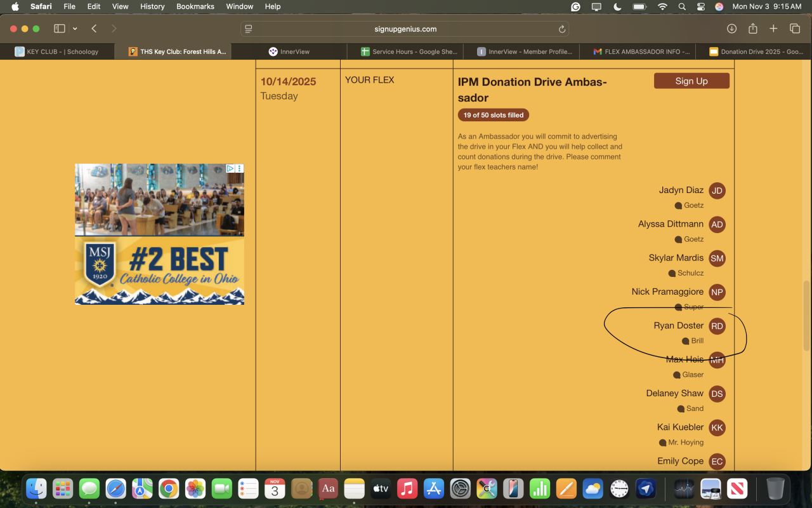Click Nick Pramaggiore's NP avatar
Image resolution: width=812 pixels, height=508 pixels.
717,292
